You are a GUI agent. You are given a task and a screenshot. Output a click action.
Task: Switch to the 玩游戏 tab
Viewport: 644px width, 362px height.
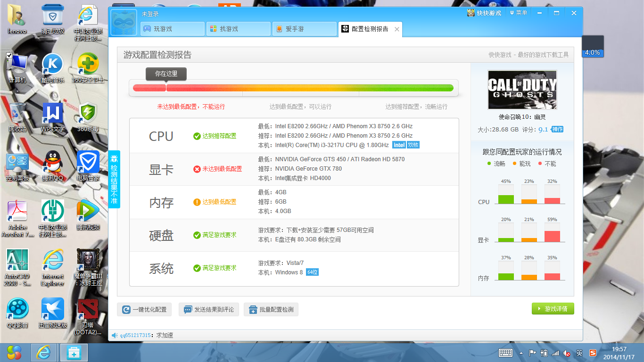click(x=173, y=29)
